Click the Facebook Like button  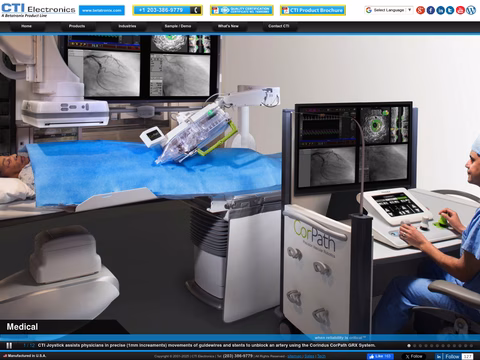[x=380, y=356]
